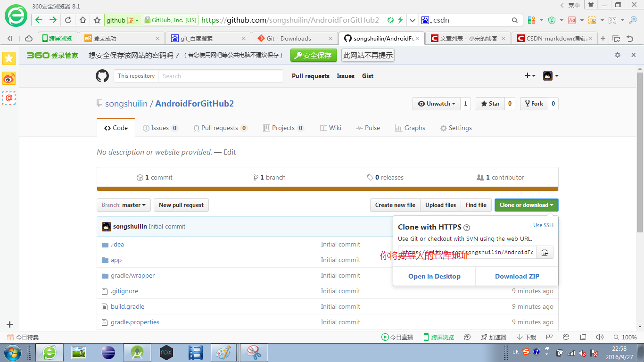Fork the repository
644x362 pixels.
[534, 104]
